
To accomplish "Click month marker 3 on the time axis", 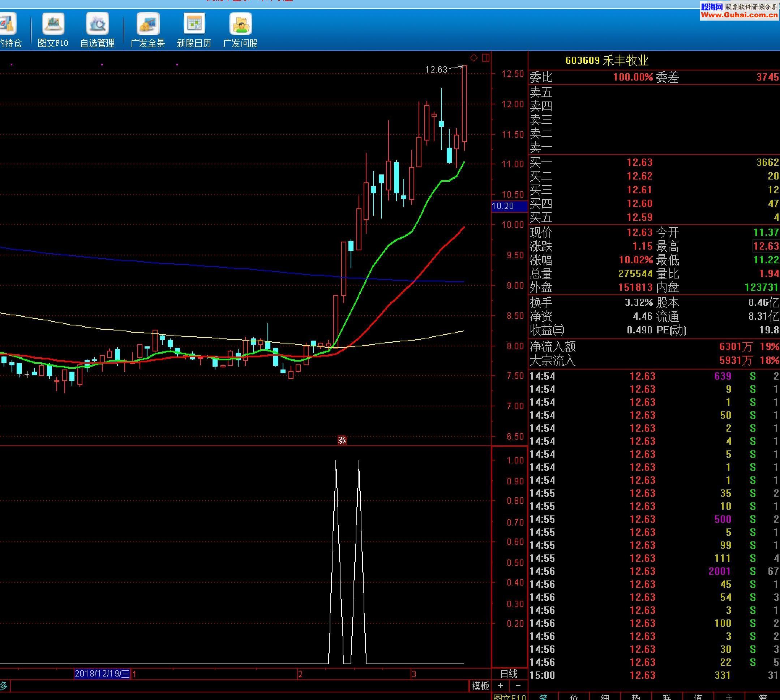I will coord(413,674).
